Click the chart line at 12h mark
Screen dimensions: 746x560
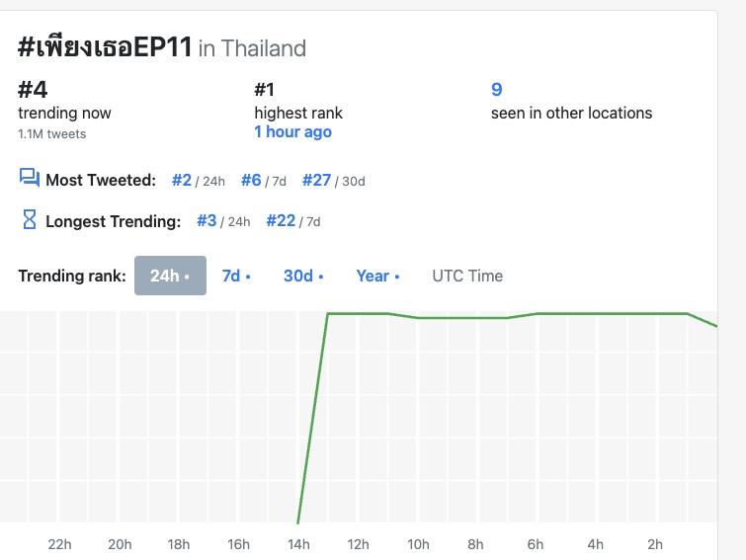[358, 314]
